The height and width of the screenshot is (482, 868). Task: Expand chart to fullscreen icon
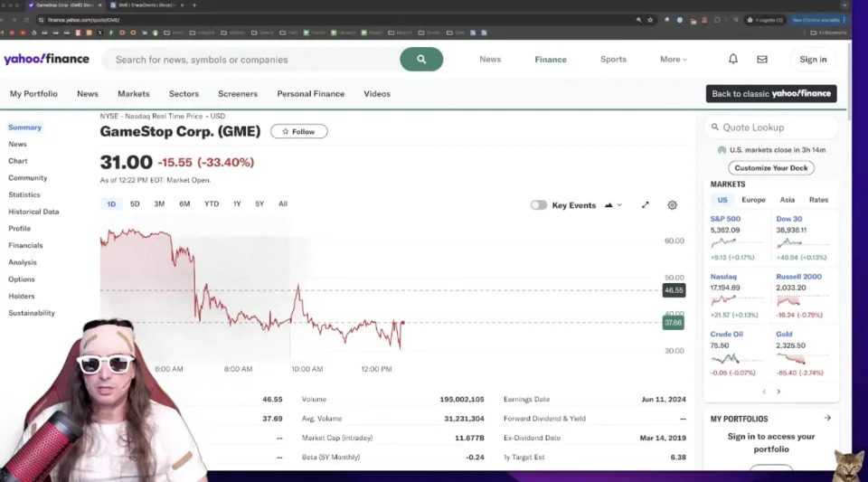tap(646, 204)
